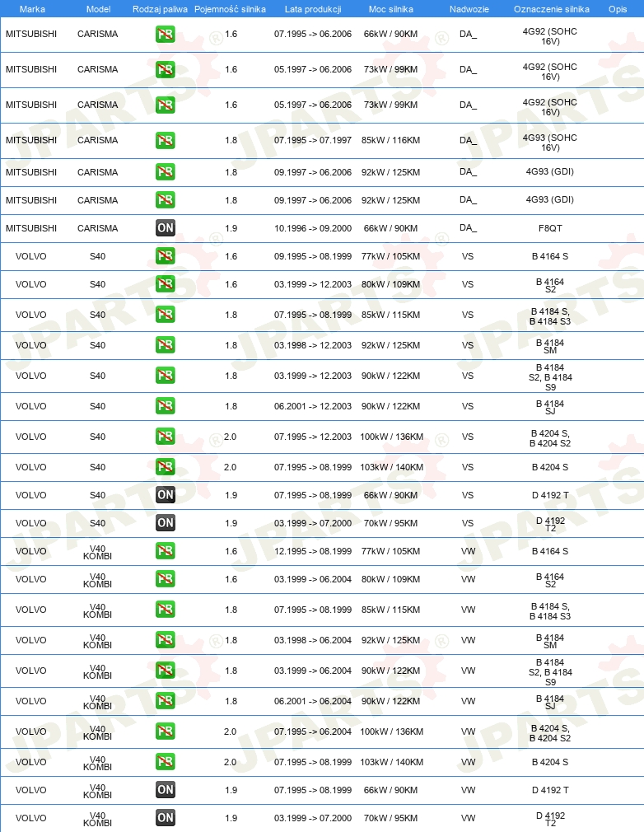Click petrol icon in Carisma 66kW / 90KM 1.6 row
Screen dimensions: 644x832
[x=166, y=35]
